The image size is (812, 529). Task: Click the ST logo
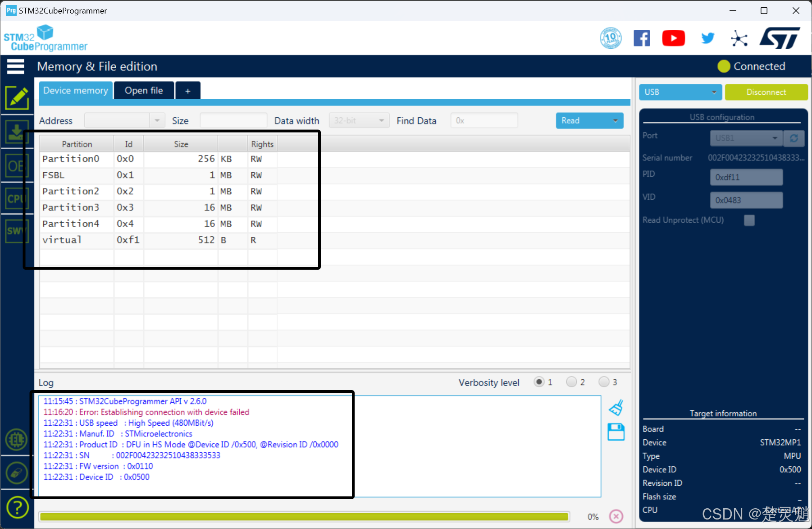coord(780,38)
